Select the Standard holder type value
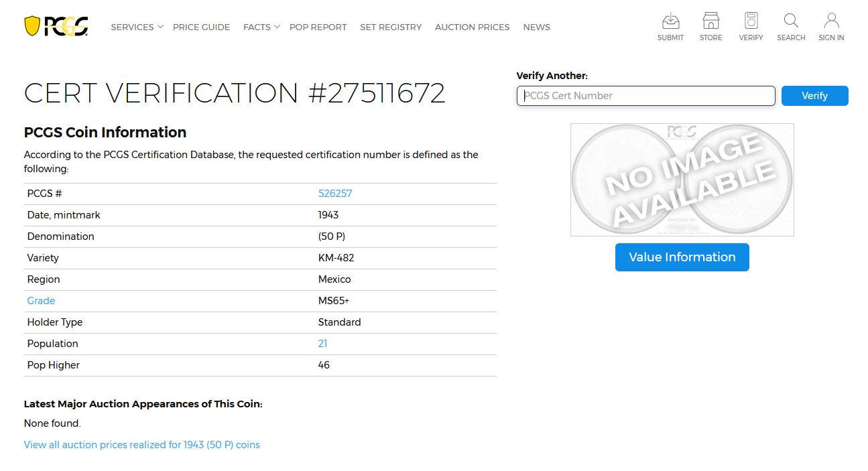The image size is (868, 471). (339, 322)
